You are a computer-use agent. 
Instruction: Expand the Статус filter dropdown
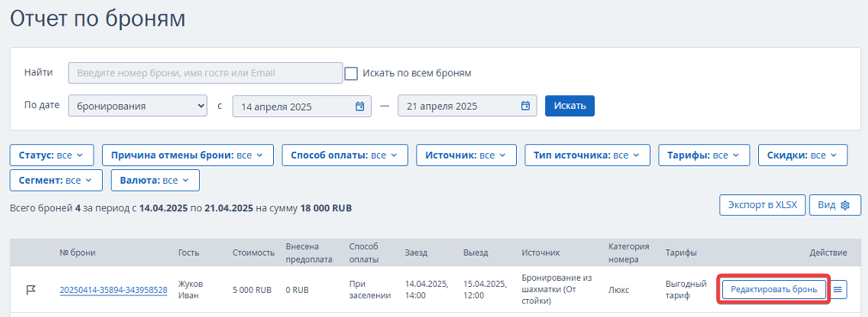point(52,155)
